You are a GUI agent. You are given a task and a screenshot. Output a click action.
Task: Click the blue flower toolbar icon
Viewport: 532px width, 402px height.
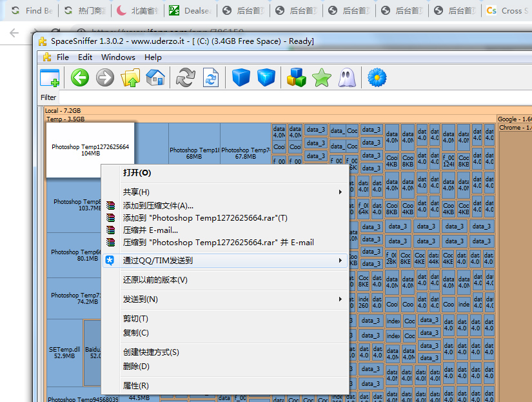[377, 78]
